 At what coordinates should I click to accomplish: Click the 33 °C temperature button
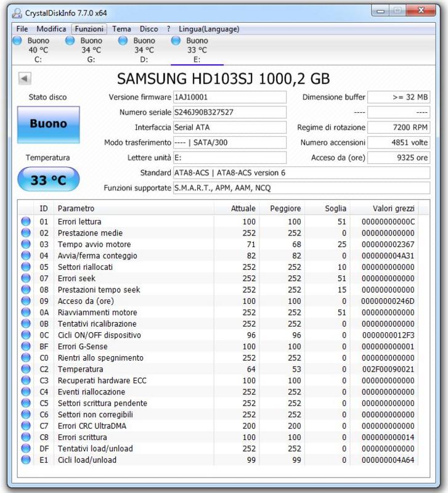[49, 179]
